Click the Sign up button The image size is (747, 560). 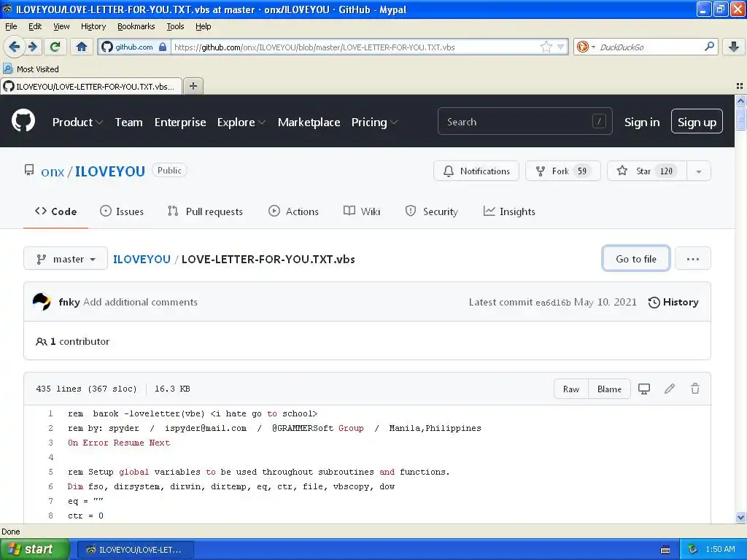[697, 122]
